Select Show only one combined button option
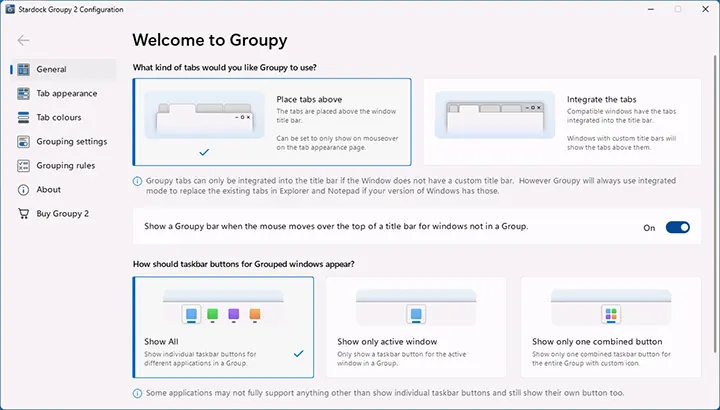The image size is (720, 410). pyautogui.click(x=611, y=327)
